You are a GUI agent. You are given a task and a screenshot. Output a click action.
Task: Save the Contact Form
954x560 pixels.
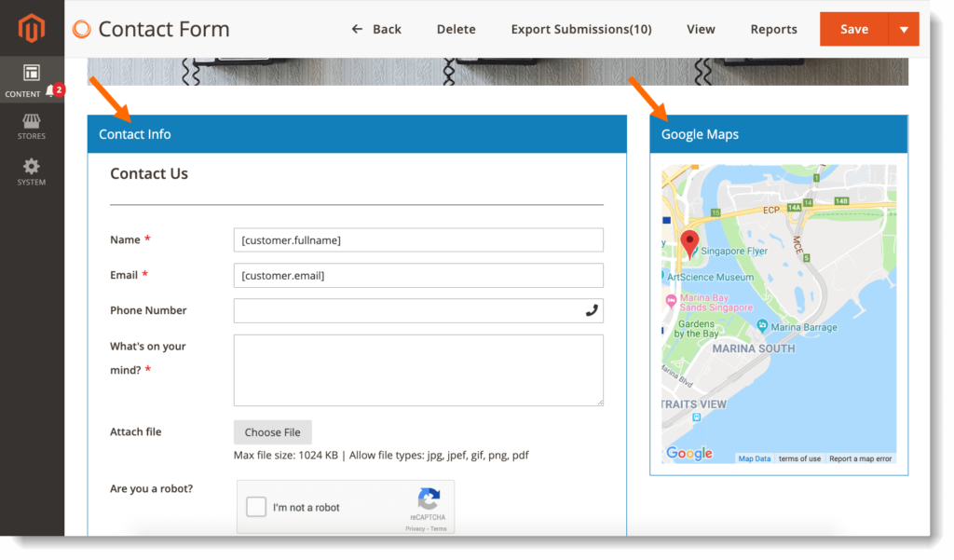point(854,29)
